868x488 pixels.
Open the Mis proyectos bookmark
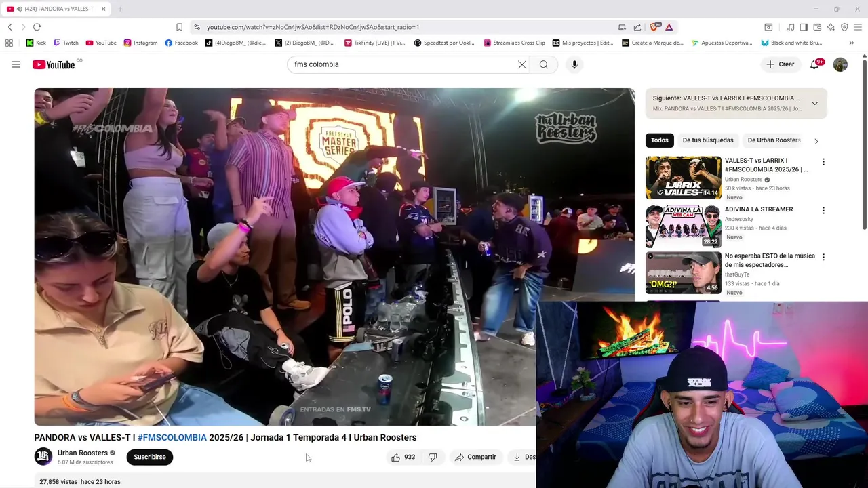pyautogui.click(x=583, y=43)
